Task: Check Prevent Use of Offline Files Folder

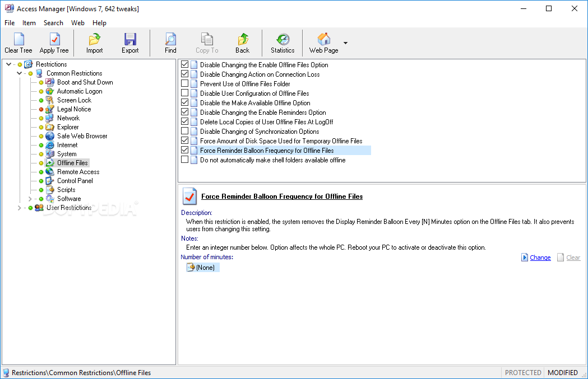Action: [x=184, y=83]
